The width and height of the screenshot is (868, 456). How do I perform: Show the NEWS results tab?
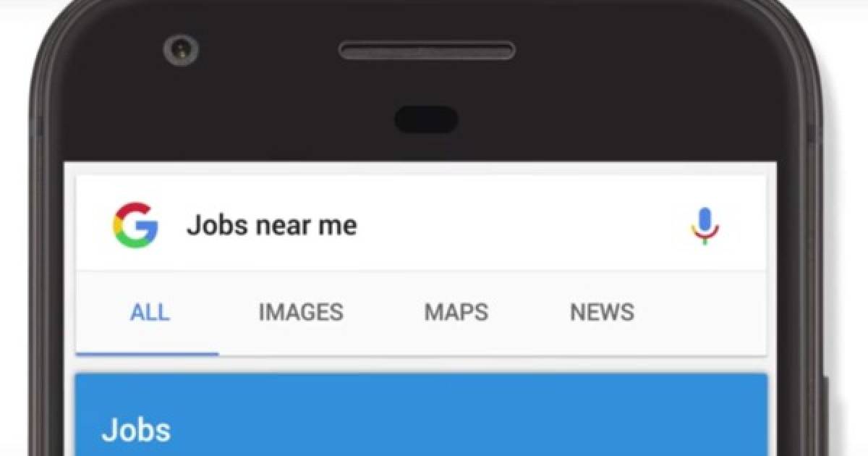click(x=602, y=313)
